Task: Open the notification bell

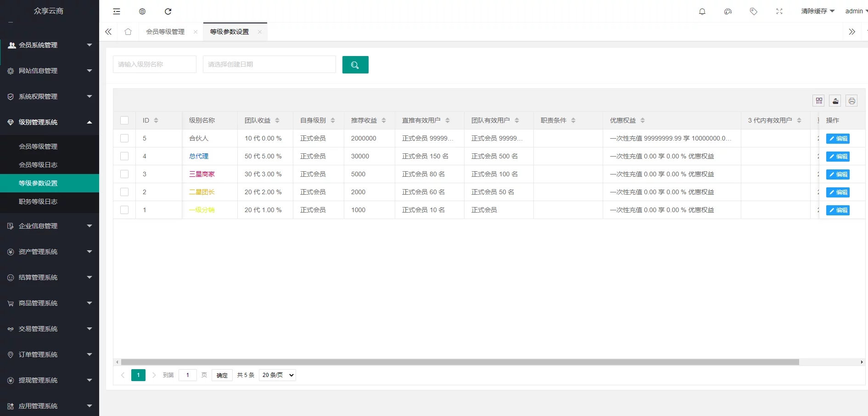Action: (x=702, y=11)
